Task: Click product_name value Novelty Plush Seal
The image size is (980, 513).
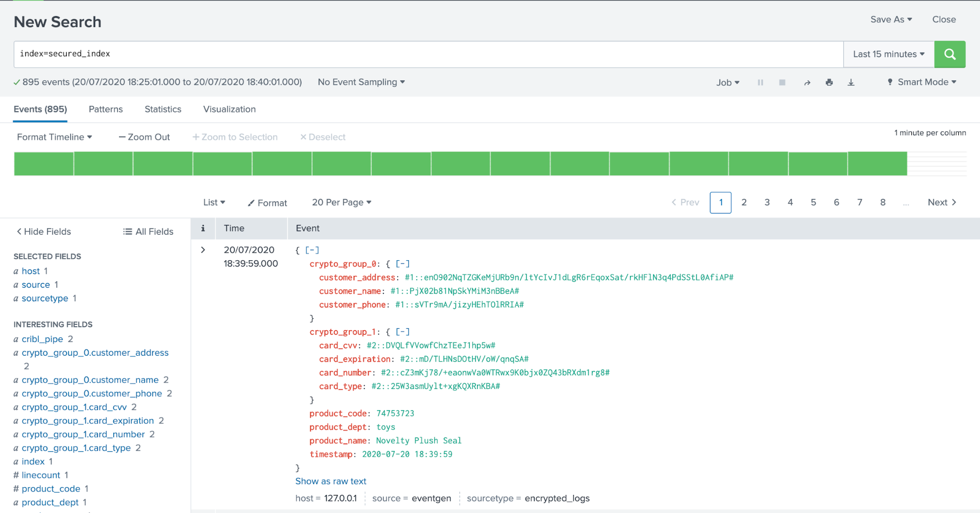Action: (419, 440)
